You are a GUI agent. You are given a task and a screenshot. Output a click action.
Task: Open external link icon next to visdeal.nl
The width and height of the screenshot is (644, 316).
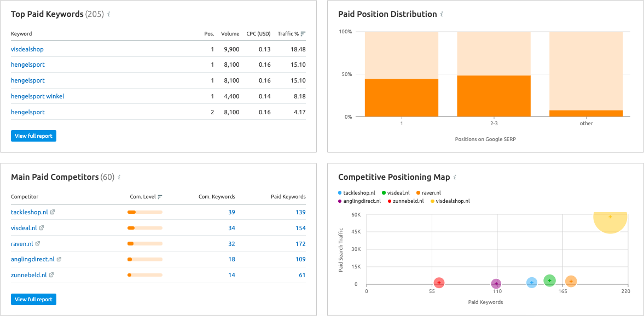pos(42,228)
